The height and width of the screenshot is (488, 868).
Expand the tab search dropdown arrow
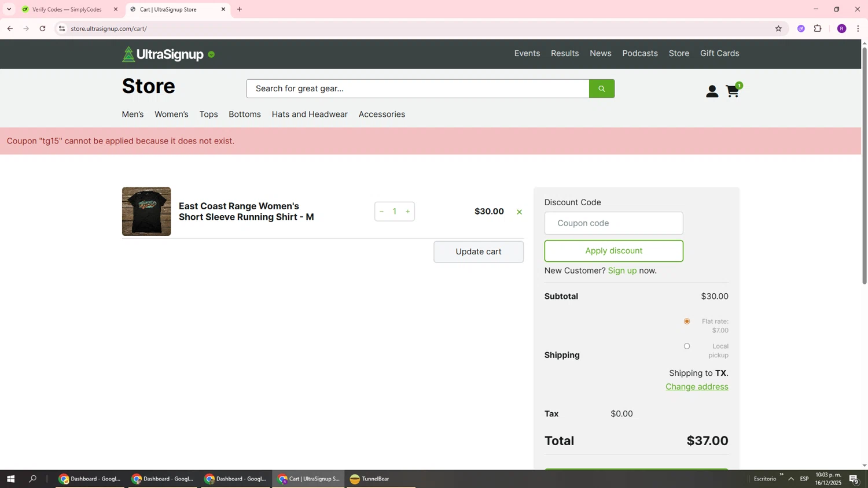pos(9,9)
